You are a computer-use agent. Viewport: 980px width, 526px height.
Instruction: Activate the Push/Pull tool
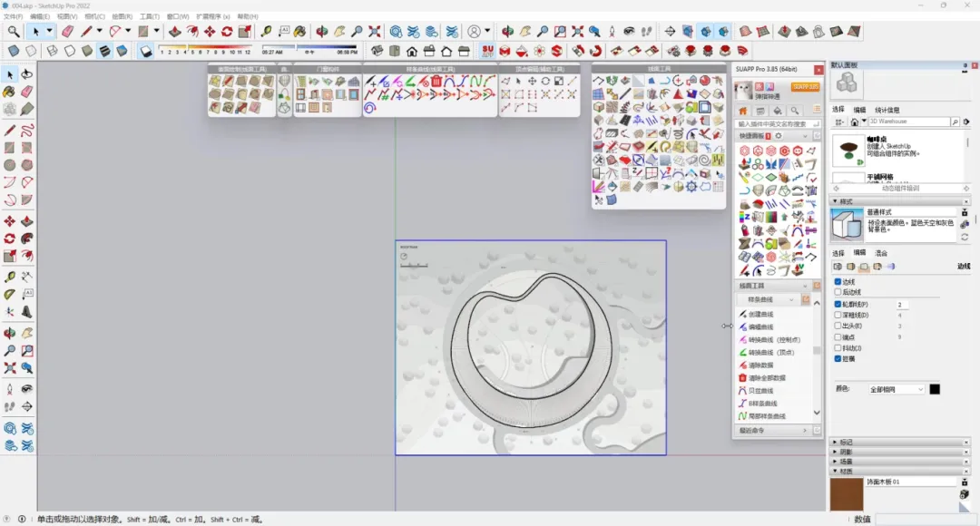pos(175,32)
